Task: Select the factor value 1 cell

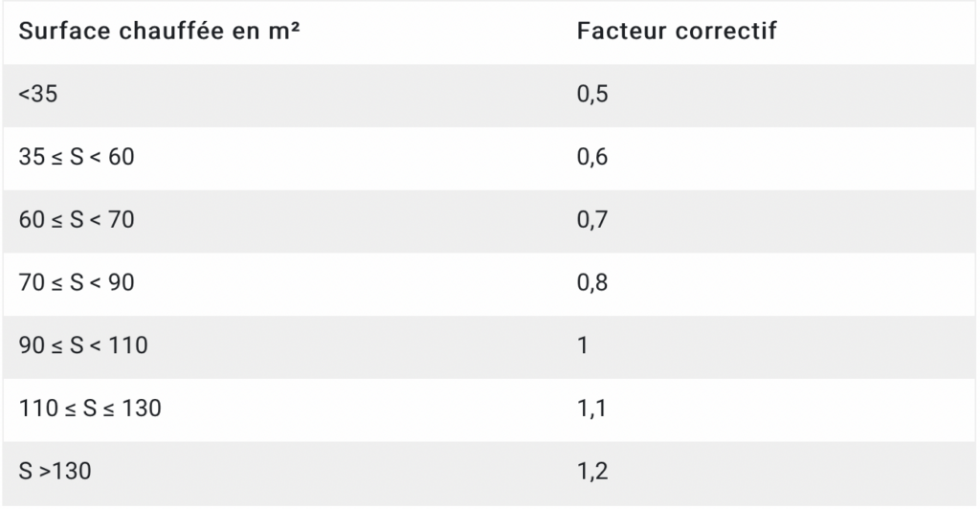Action: [x=583, y=345]
